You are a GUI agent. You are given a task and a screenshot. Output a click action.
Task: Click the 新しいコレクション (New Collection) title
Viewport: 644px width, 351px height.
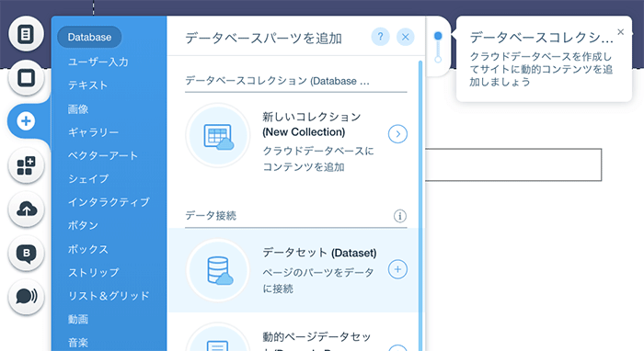[311, 124]
